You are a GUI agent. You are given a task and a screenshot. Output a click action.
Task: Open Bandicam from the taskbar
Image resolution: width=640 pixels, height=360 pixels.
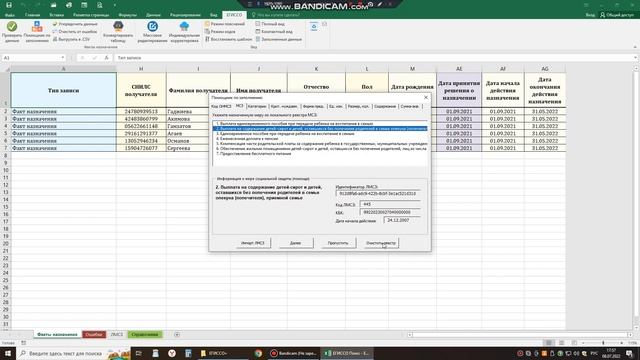tap(294, 353)
